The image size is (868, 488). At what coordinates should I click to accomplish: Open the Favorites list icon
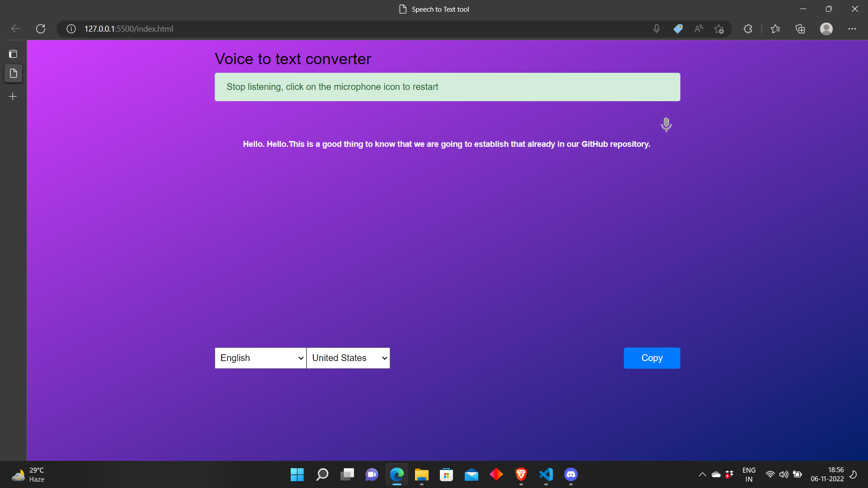775,29
